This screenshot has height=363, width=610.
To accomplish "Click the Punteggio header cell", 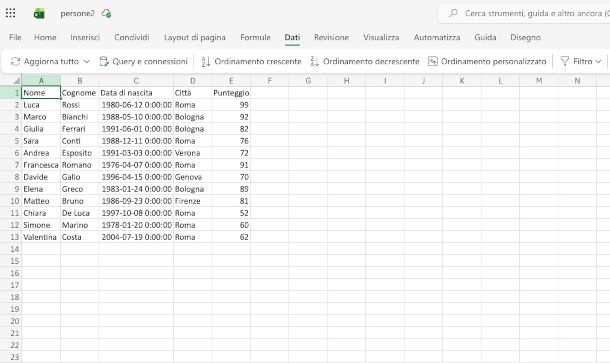I will tap(231, 93).
